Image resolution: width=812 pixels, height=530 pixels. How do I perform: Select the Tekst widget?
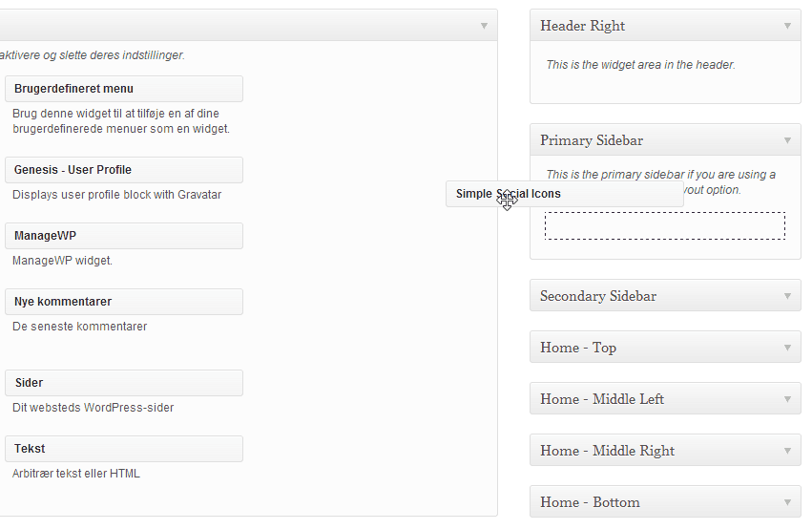pos(124,449)
